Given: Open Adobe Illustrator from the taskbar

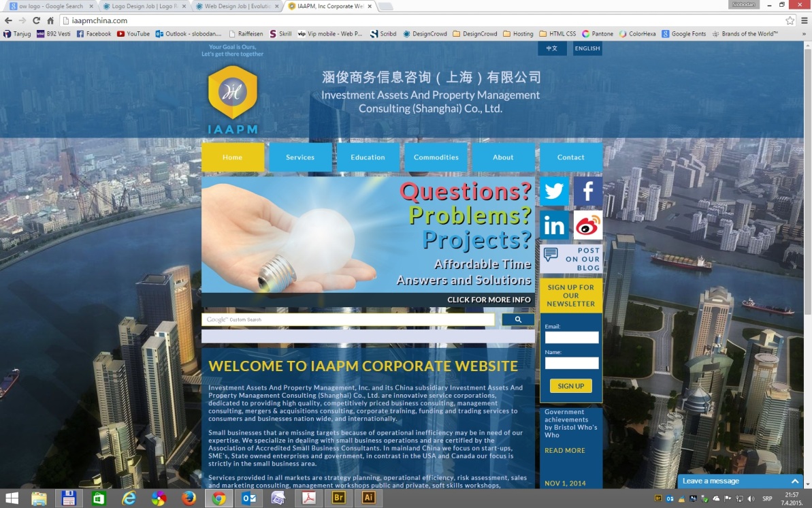Looking at the screenshot, I should tap(368, 498).
